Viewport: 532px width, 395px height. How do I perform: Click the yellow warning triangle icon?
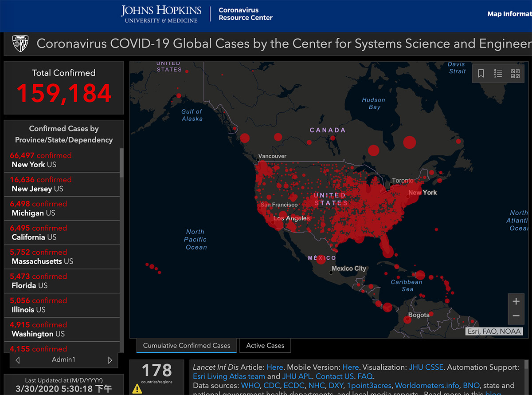coord(137,389)
